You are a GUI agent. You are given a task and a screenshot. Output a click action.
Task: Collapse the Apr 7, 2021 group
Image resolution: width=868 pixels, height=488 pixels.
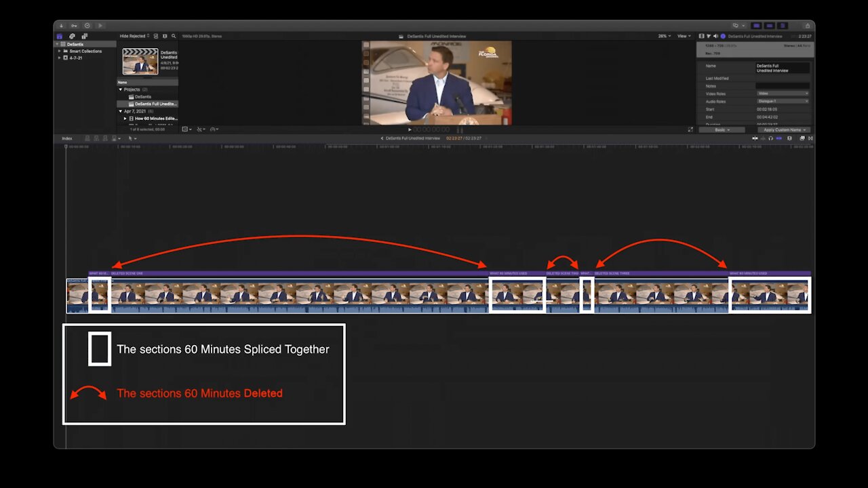(x=121, y=111)
